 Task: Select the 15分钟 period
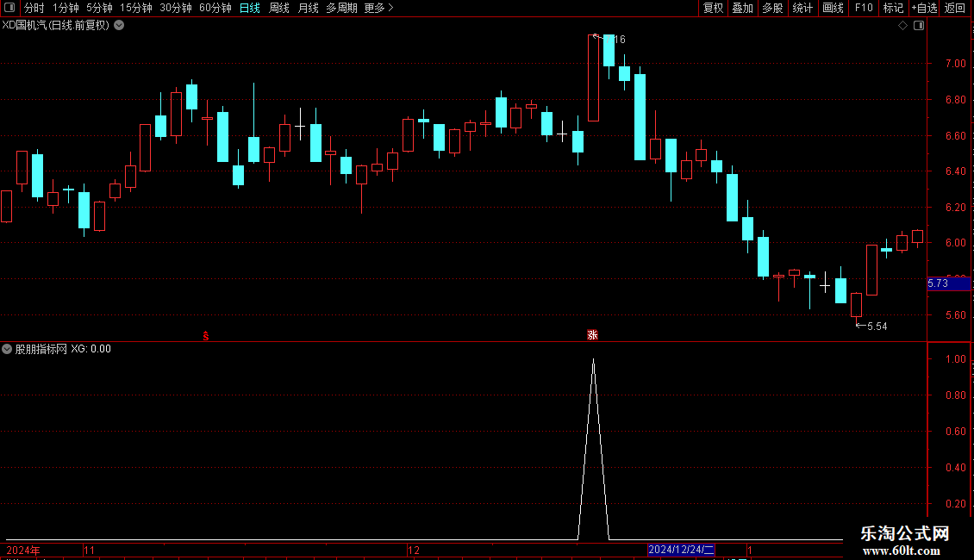click(x=136, y=8)
